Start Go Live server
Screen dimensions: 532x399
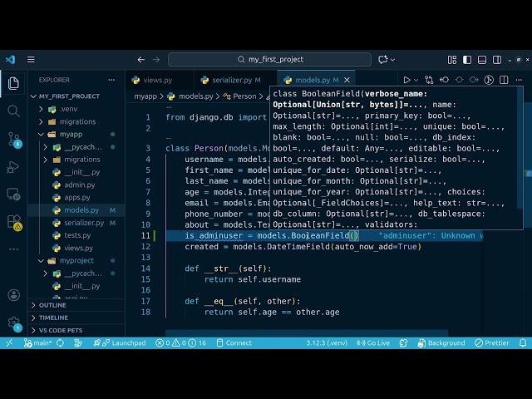tap(373, 343)
